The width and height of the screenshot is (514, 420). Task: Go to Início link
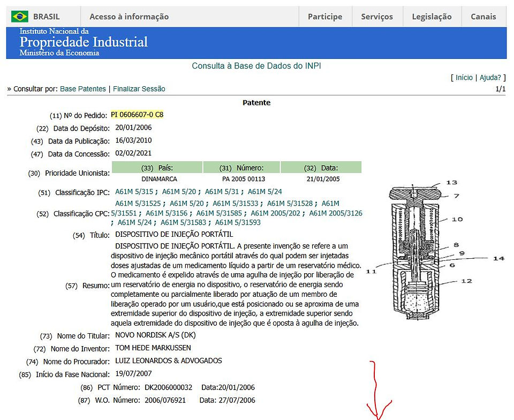464,78
